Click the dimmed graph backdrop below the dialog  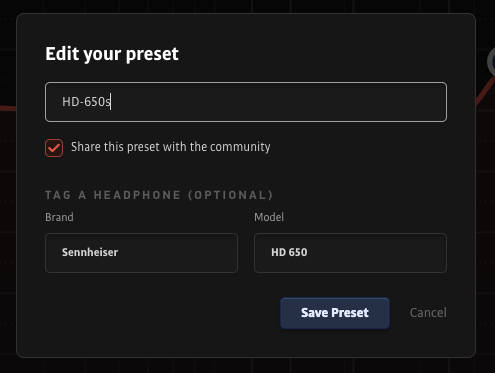(247, 366)
